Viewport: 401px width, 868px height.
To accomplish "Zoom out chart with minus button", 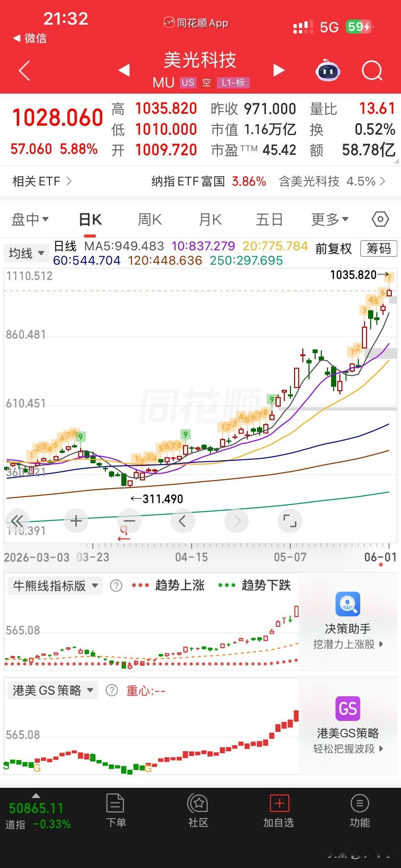I will 130,521.
